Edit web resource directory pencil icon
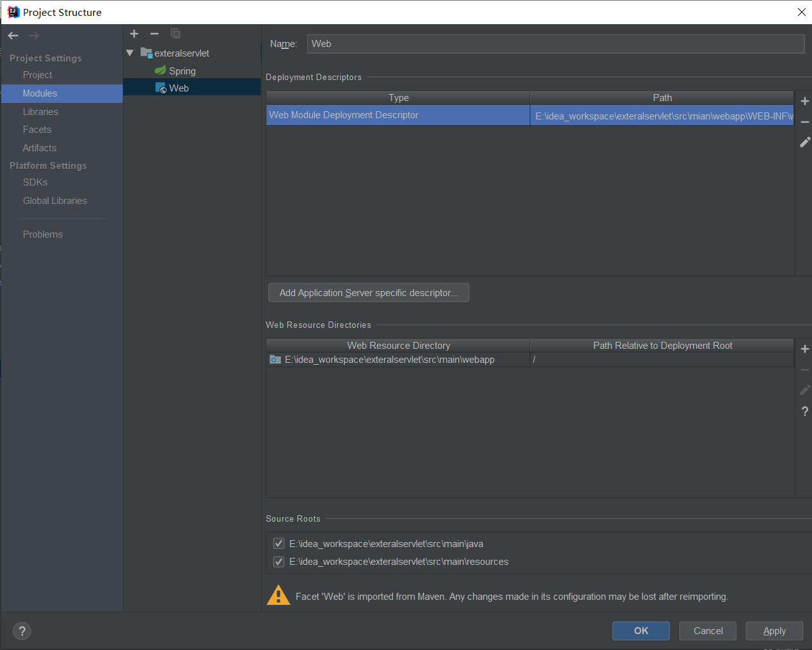The width and height of the screenshot is (812, 650). [804, 389]
